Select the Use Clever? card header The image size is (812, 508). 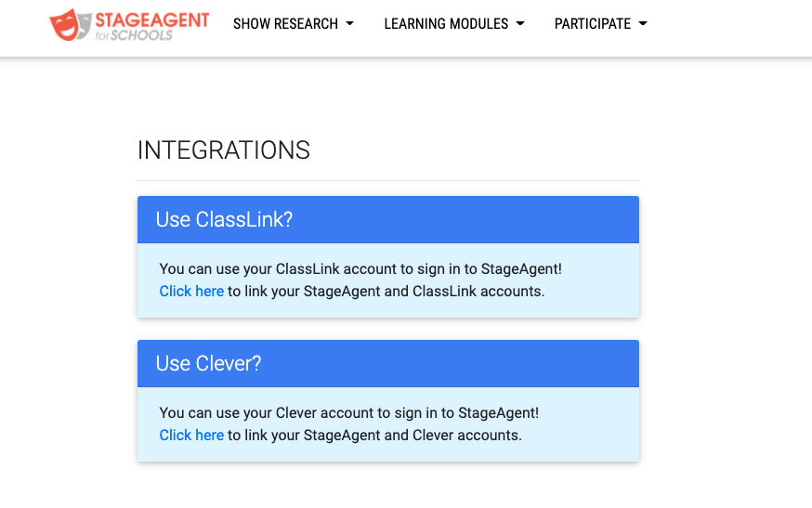coord(387,363)
